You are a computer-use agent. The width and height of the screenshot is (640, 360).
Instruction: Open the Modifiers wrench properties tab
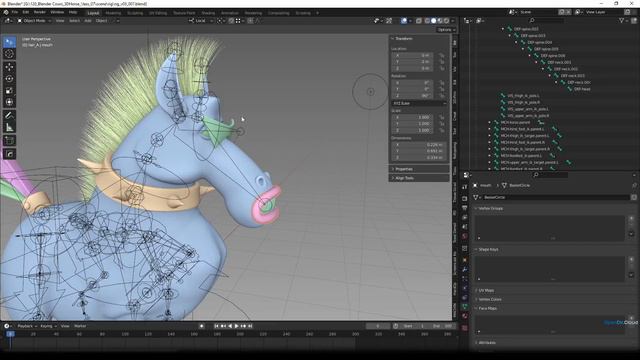click(465, 269)
